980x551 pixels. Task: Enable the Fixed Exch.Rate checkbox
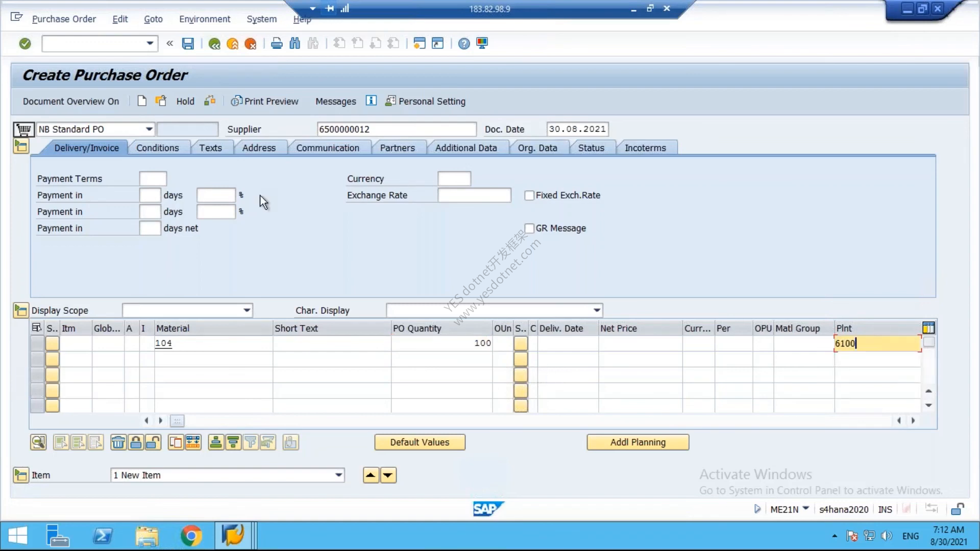tap(529, 195)
